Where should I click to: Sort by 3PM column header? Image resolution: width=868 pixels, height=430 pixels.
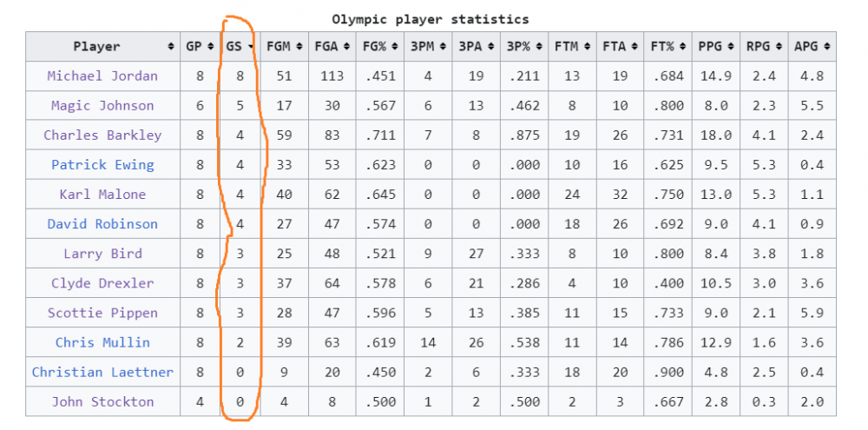tap(427, 47)
